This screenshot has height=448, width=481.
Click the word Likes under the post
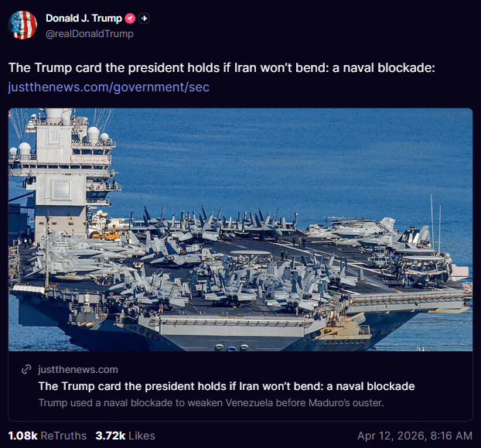pyautogui.click(x=142, y=436)
